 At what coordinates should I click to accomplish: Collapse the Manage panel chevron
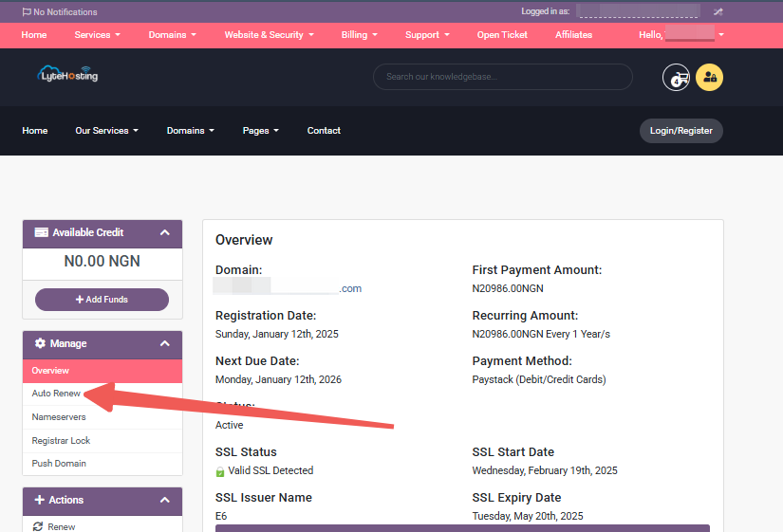pos(165,343)
